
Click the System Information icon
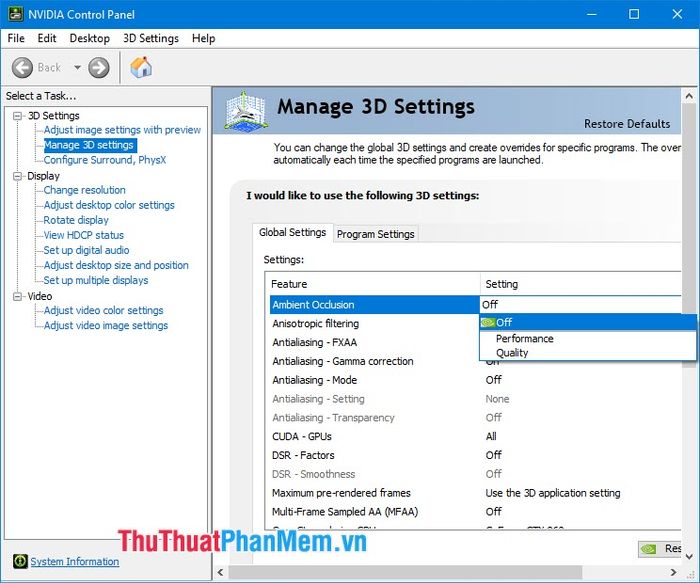tap(20, 561)
